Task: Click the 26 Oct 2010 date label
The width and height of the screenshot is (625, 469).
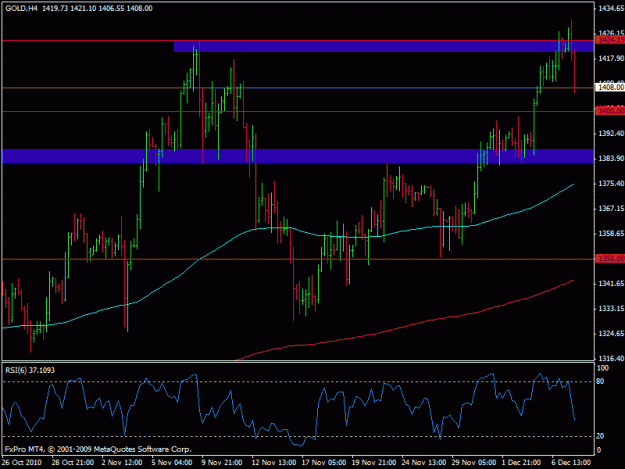Action: [x=22, y=462]
